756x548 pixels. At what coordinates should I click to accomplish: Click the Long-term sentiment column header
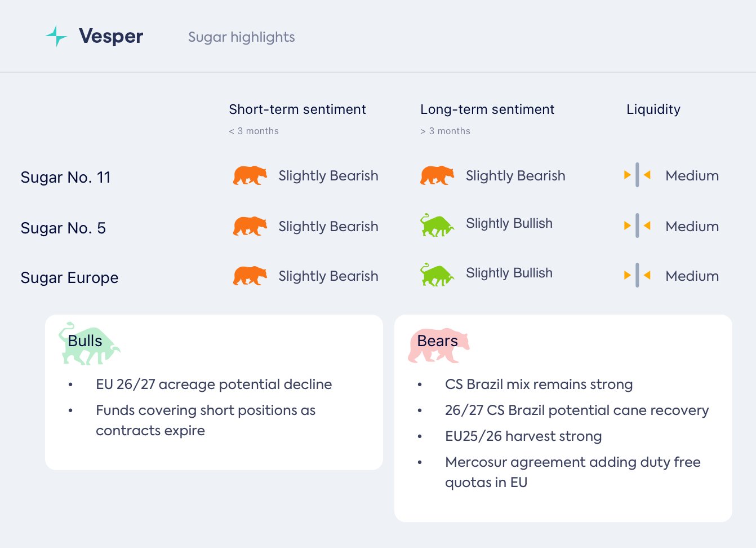tap(487, 109)
